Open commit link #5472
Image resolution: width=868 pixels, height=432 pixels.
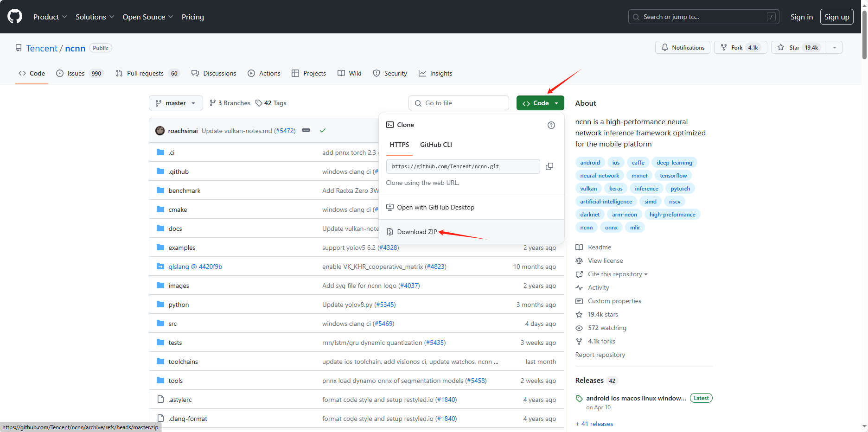pyautogui.click(x=285, y=131)
